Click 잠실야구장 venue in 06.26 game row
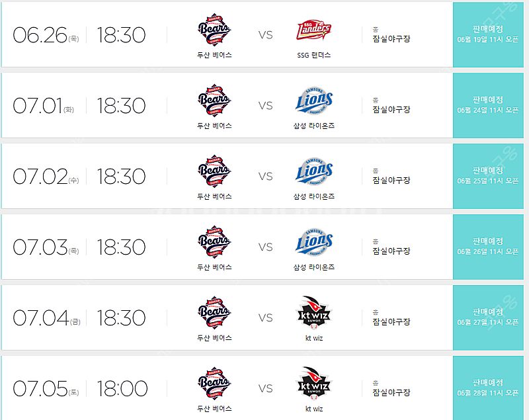 point(391,39)
